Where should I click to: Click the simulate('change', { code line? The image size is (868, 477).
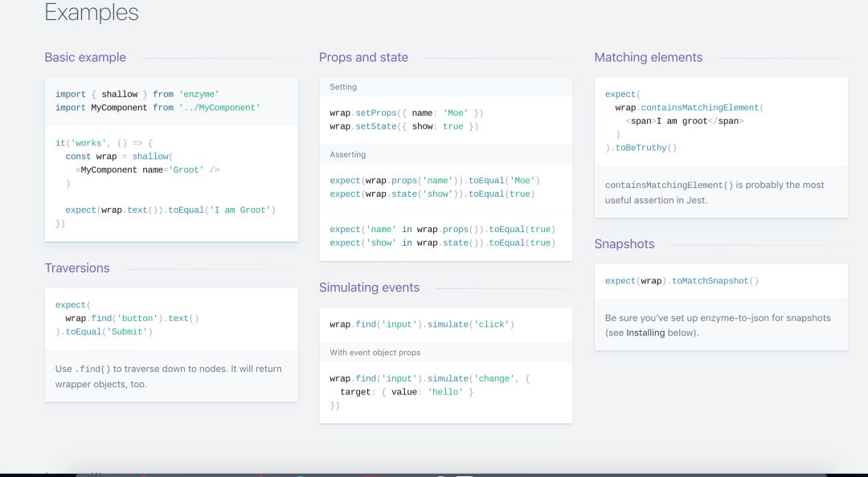click(x=429, y=378)
